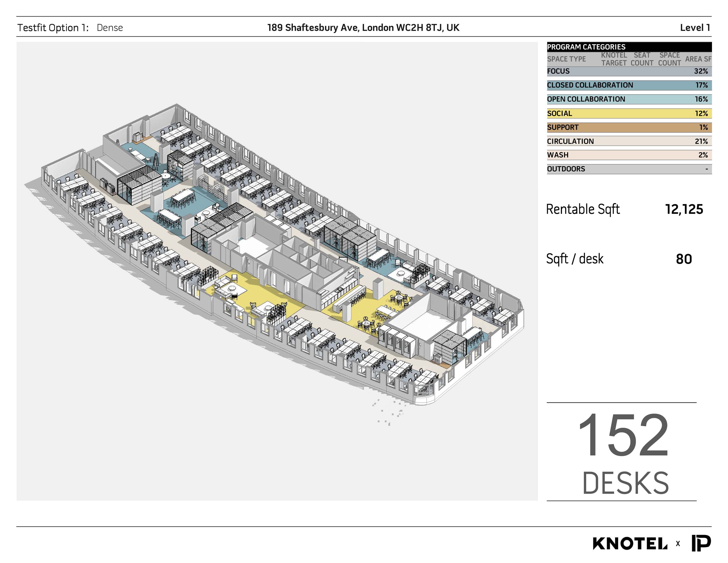The height and width of the screenshot is (563, 728).
Task: Click the SPACE COUNT column header
Action: (669, 59)
